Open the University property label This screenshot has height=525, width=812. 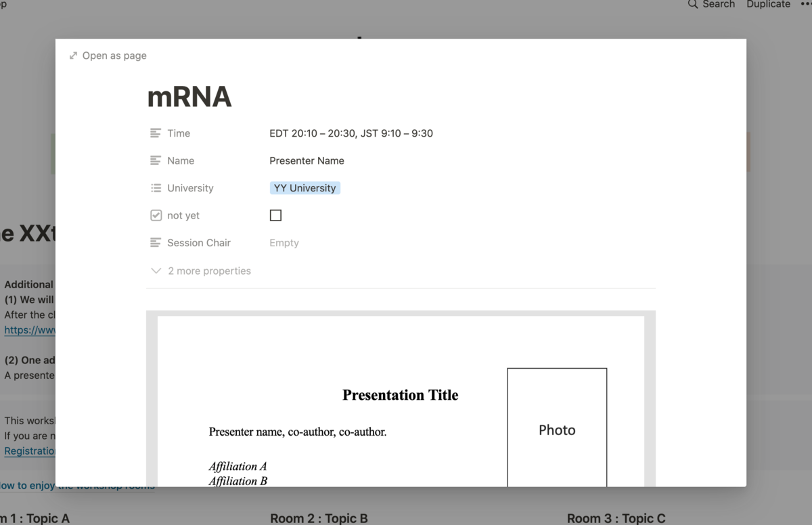click(190, 188)
